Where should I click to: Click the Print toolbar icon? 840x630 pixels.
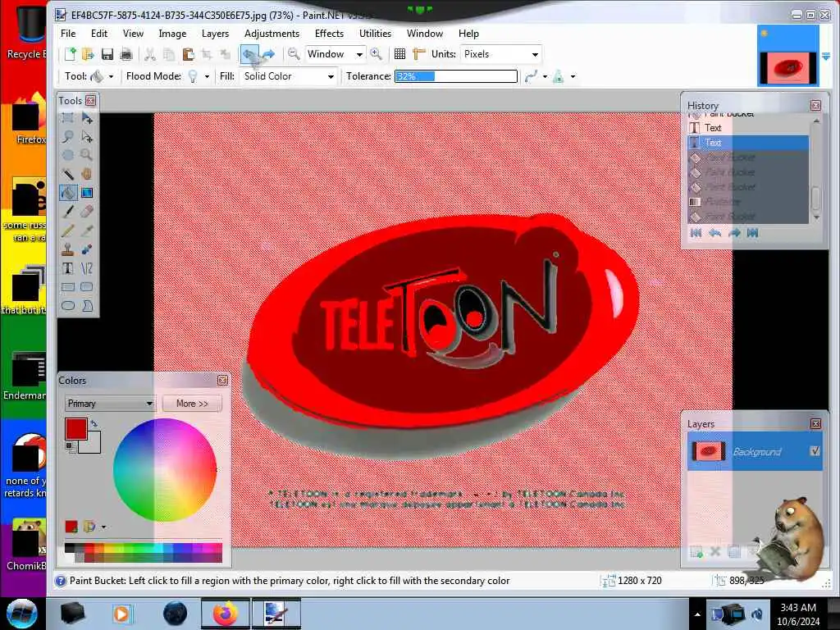126,54
